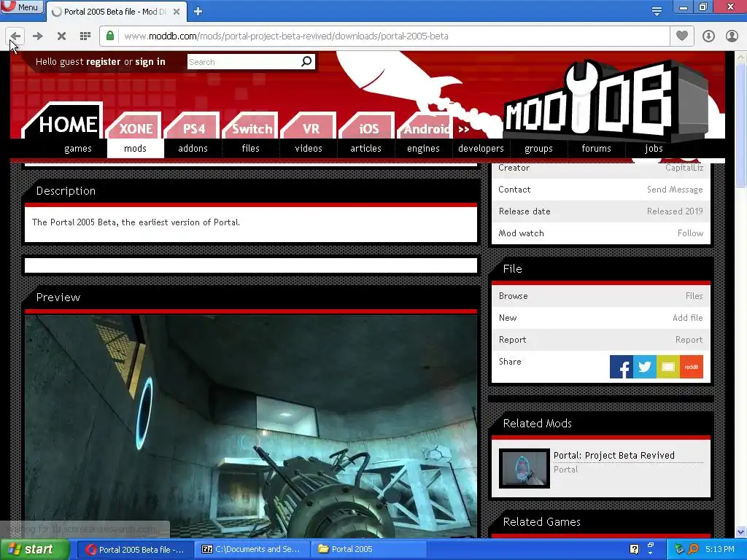The width and height of the screenshot is (747, 560).
Task: Click the green padlock security icon
Action: point(110,36)
